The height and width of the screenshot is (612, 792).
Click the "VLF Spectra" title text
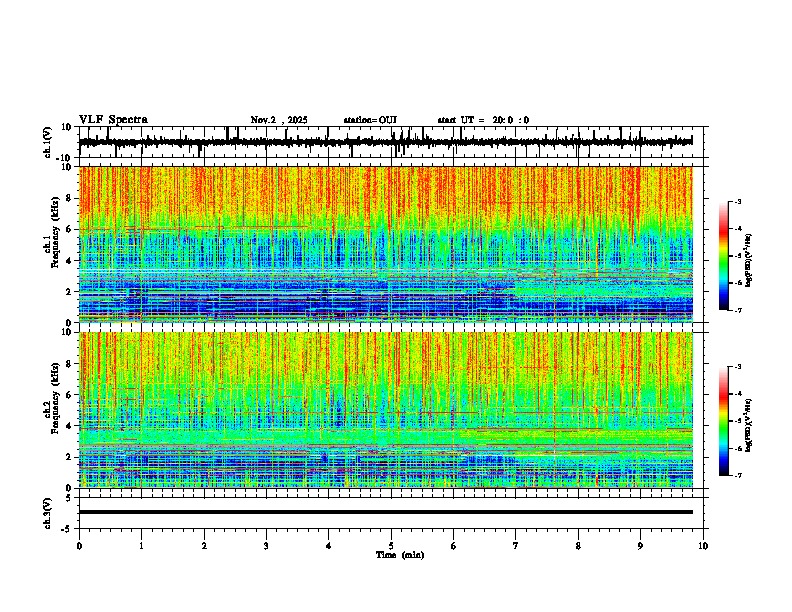(113, 120)
